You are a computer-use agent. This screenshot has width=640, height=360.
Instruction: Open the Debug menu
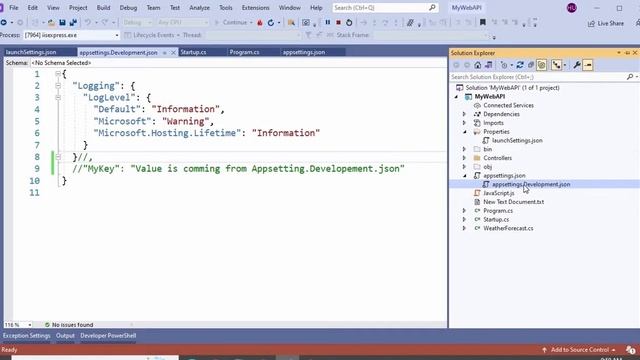[128, 8]
